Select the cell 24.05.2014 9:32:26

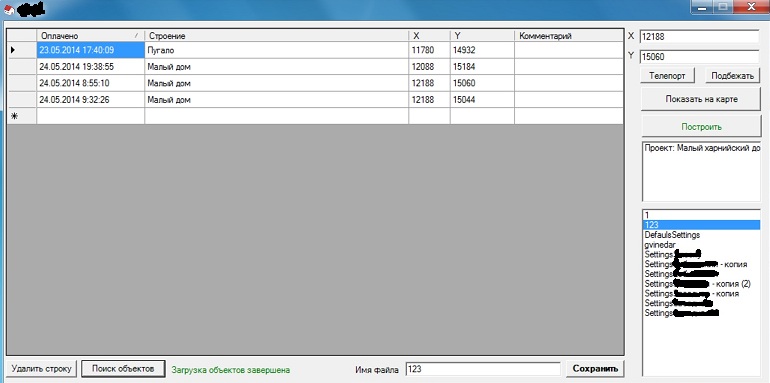coord(90,100)
